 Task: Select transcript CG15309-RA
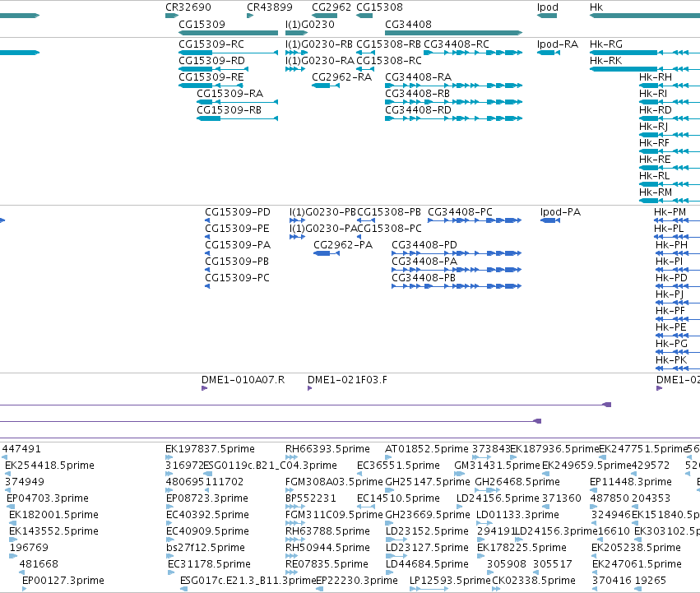tap(230, 94)
